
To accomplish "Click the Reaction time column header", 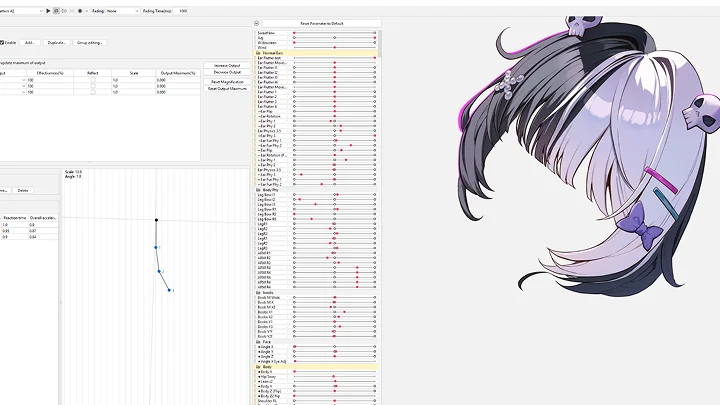I will pyautogui.click(x=15, y=218).
